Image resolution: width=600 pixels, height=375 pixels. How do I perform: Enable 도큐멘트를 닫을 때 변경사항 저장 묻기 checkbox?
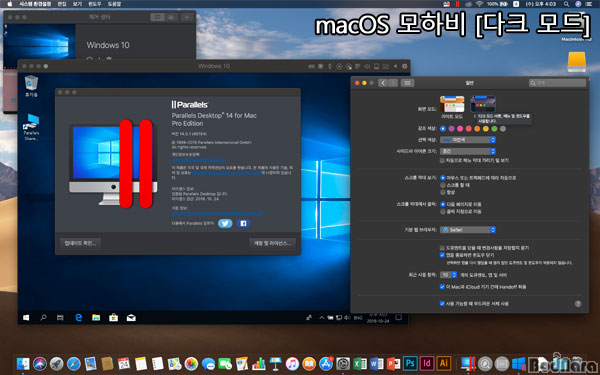442,248
